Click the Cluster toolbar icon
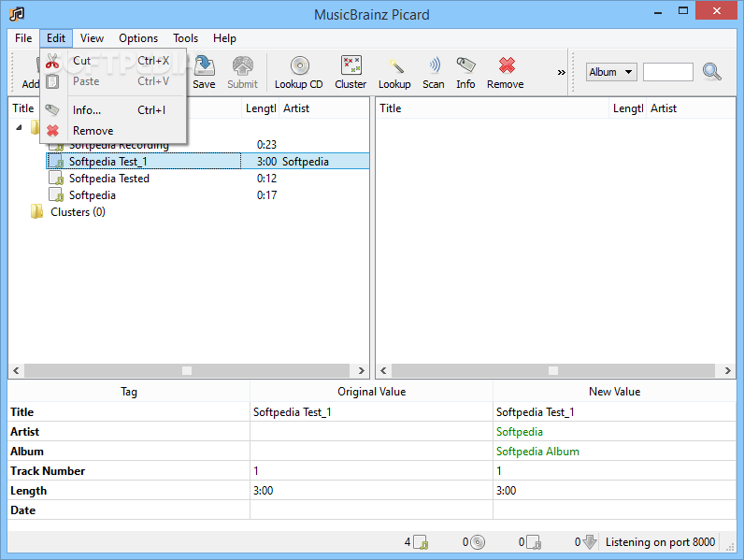Viewport: 744px width, 560px height. [351, 65]
